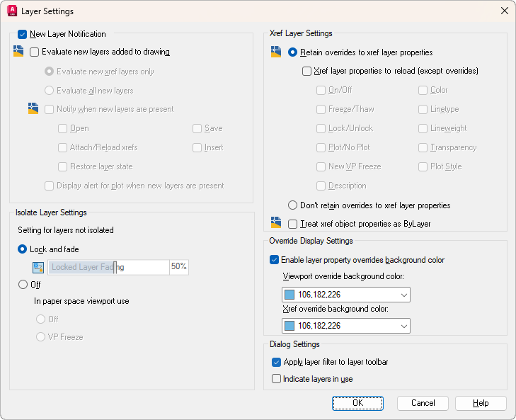
Task: Click icon beside Evaluate new layers option
Action: (19, 52)
